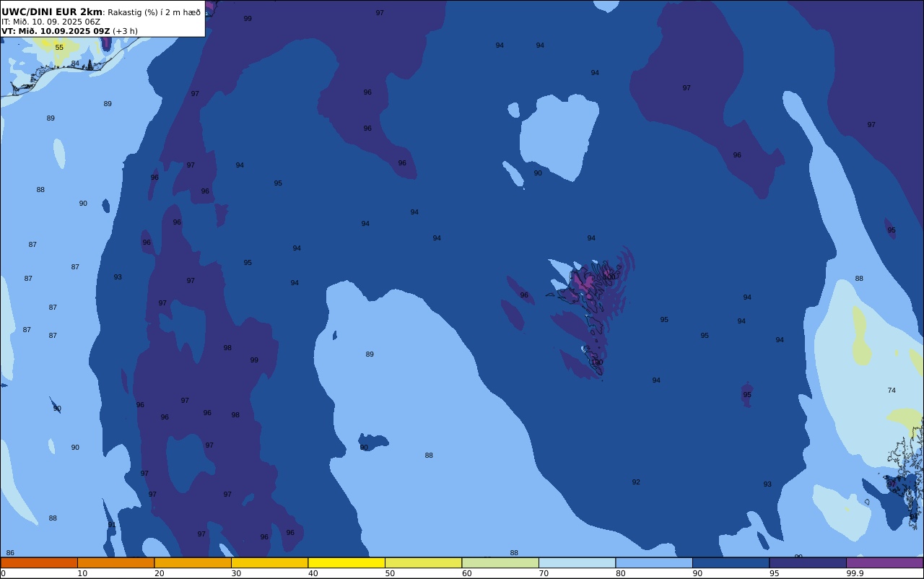Click the 95–99.9 indigo legend swatch

pyautogui.click(x=808, y=562)
